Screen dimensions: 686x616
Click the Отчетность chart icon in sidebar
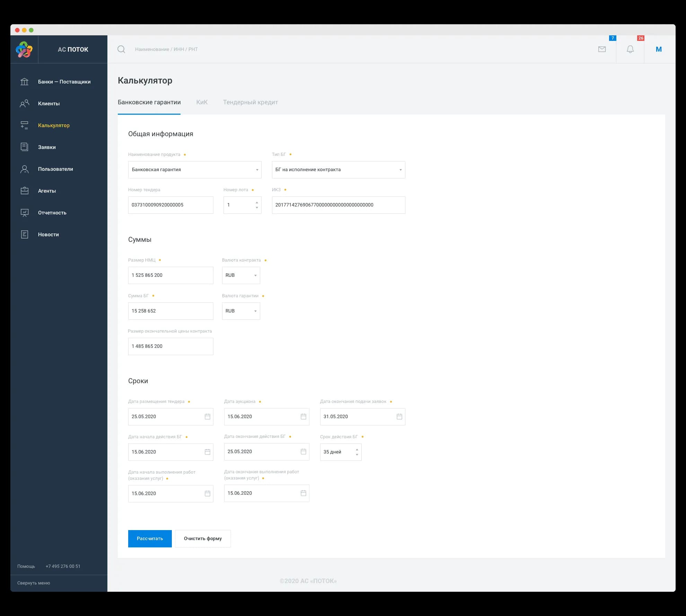tap(24, 213)
